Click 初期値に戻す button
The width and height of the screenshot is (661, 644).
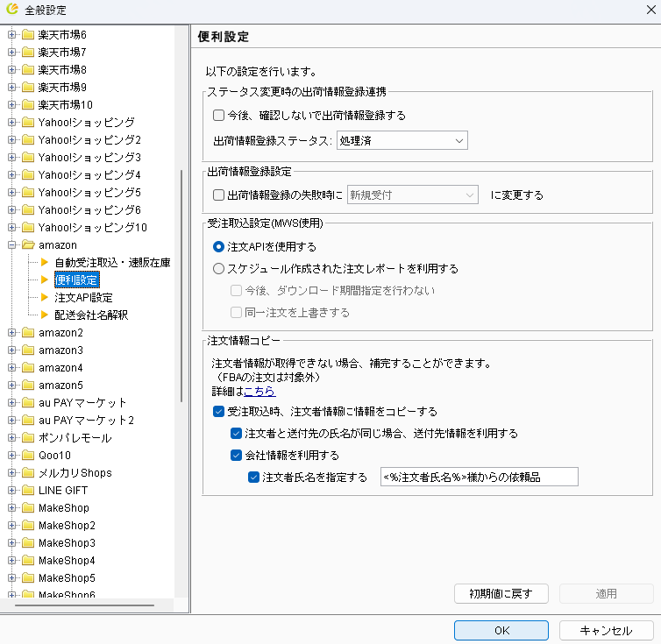click(x=501, y=593)
